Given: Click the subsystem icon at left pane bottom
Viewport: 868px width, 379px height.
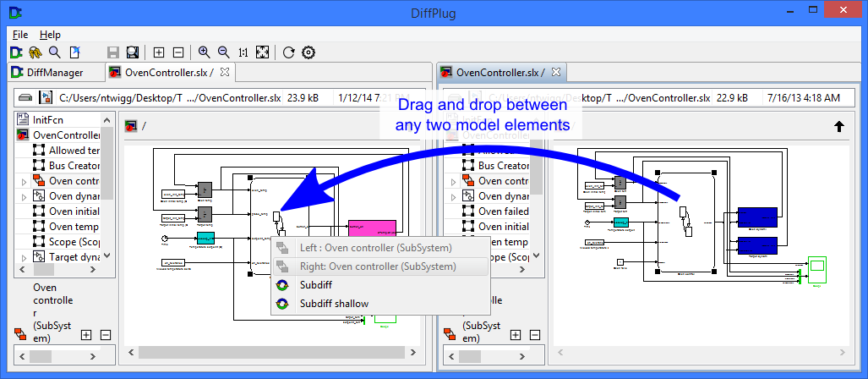Looking at the screenshot, I should [20, 334].
